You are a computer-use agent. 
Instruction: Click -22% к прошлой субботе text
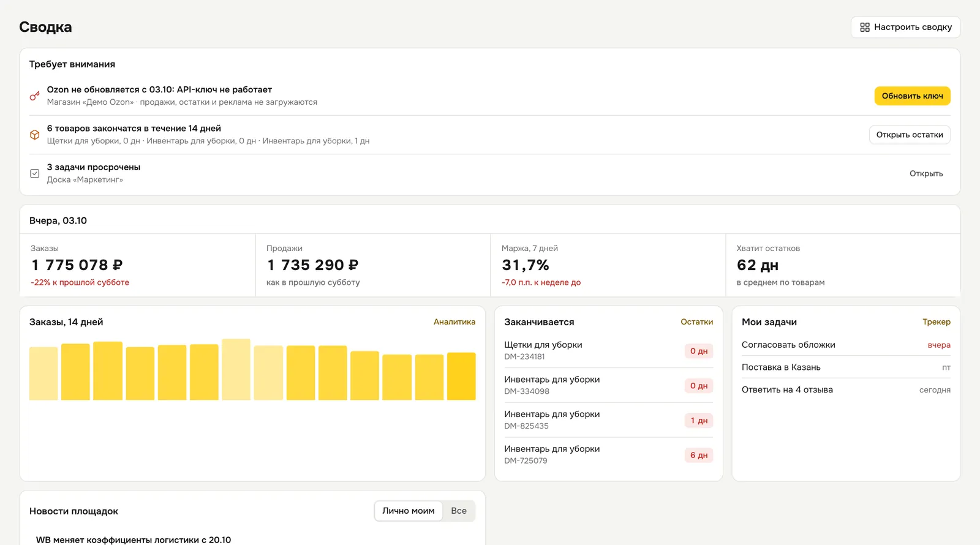pos(80,282)
